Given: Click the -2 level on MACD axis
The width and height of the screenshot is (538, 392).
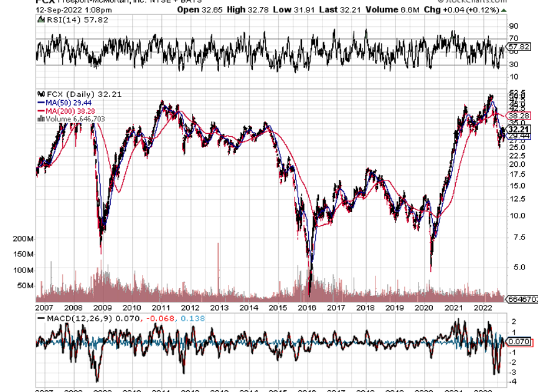Looking at the screenshot, I should point(512,363).
